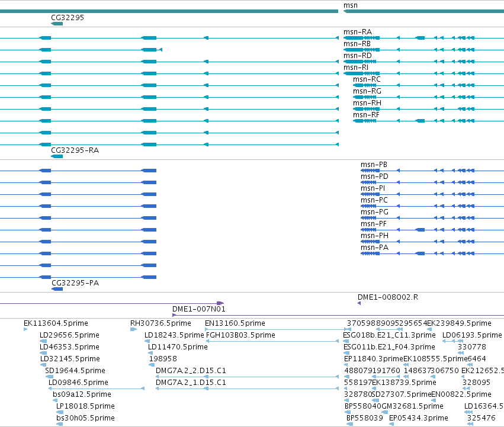Click the msn-RG transcript label
This screenshot has width=504, height=427.
click(367, 91)
